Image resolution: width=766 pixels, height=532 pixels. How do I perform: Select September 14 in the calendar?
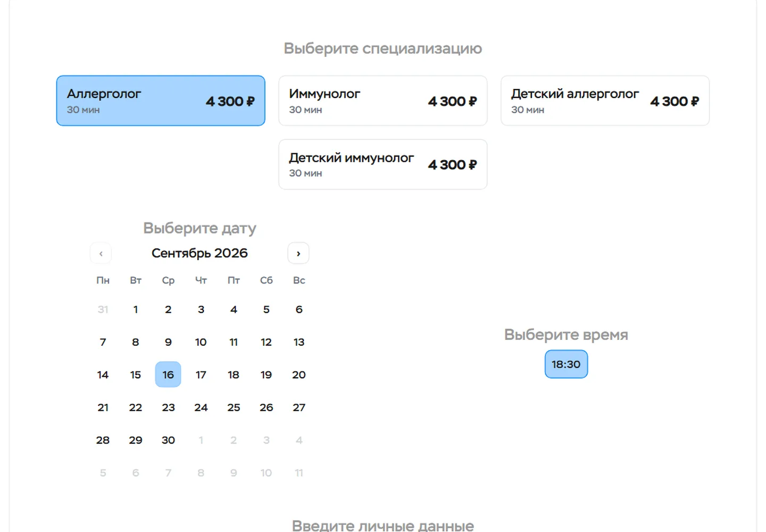pos(103,375)
